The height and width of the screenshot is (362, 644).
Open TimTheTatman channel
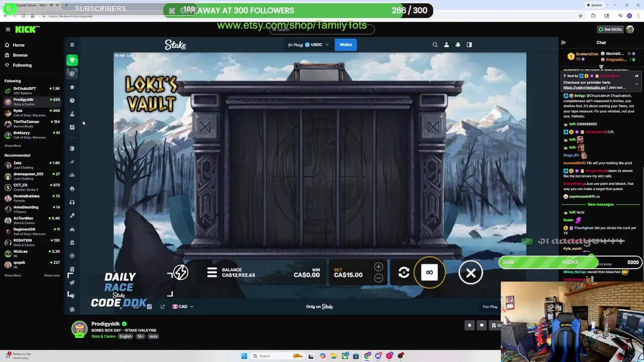32,124
